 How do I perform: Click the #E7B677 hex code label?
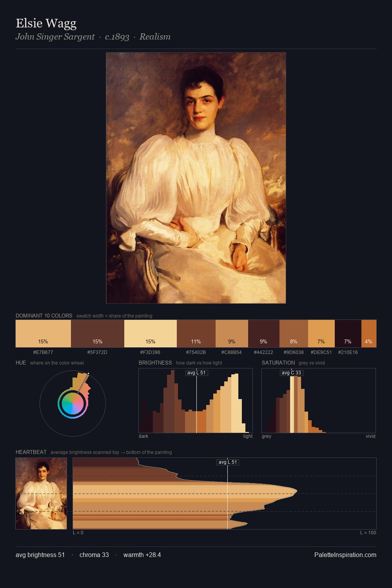click(43, 352)
